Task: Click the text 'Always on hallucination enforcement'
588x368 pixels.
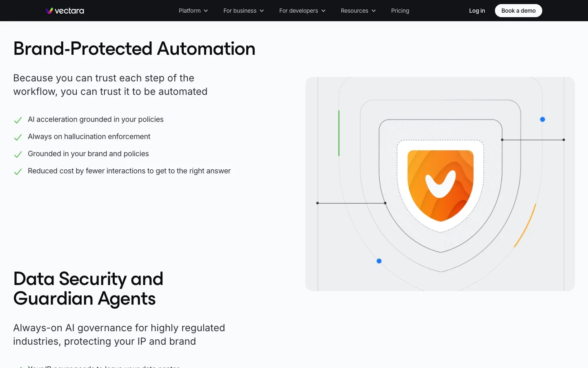Action: coord(89,137)
